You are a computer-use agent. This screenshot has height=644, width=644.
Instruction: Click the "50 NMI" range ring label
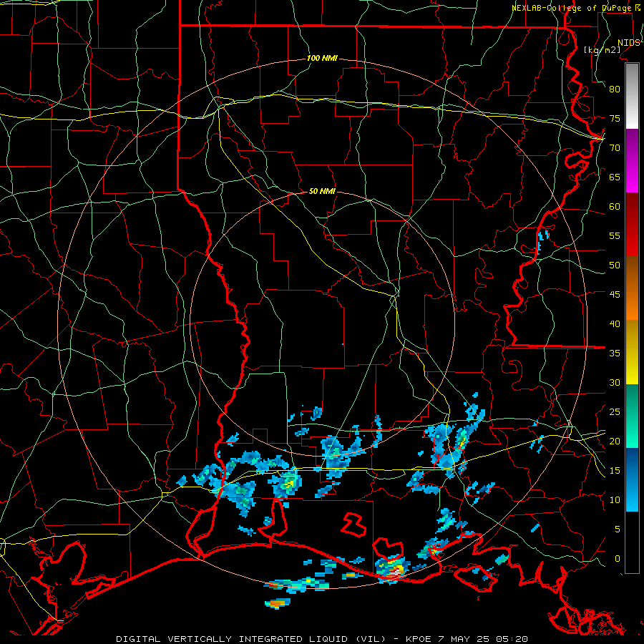point(322,191)
